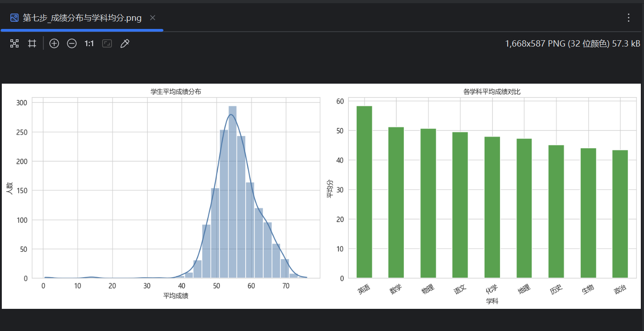Zoom in on the image
The width and height of the screenshot is (644, 331).
(x=54, y=43)
